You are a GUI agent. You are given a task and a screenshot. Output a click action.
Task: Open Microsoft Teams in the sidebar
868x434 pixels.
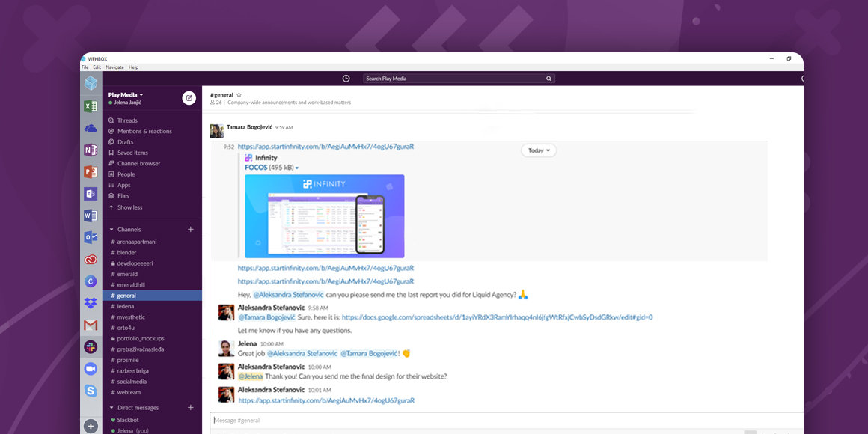[x=91, y=194]
